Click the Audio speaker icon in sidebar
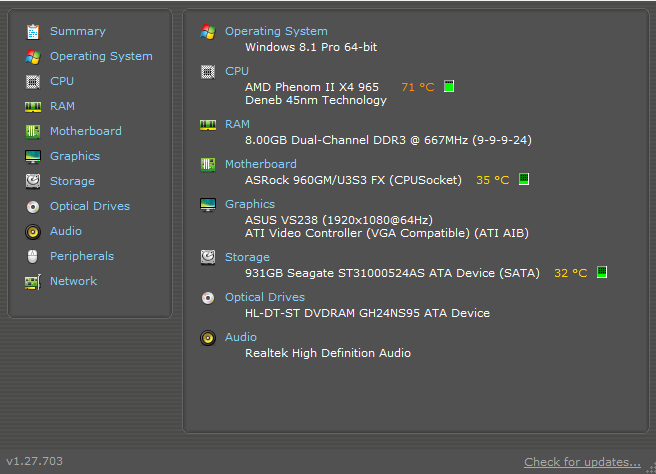 coord(33,232)
